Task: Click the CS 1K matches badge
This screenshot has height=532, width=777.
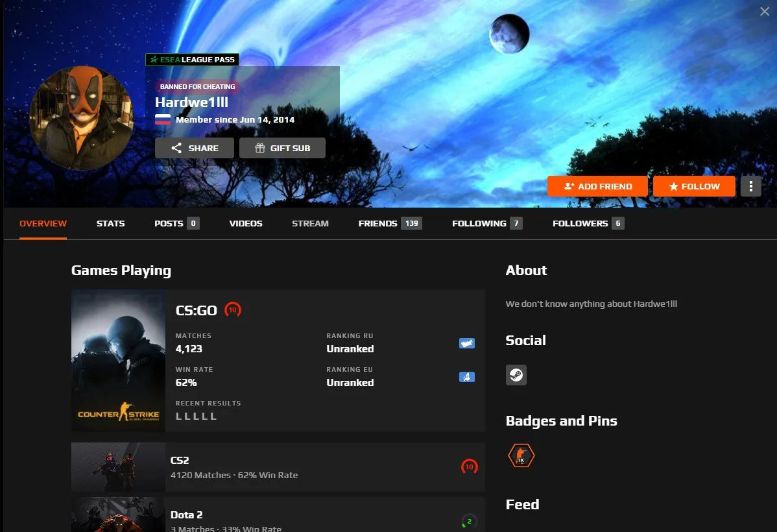Action: coord(521,455)
